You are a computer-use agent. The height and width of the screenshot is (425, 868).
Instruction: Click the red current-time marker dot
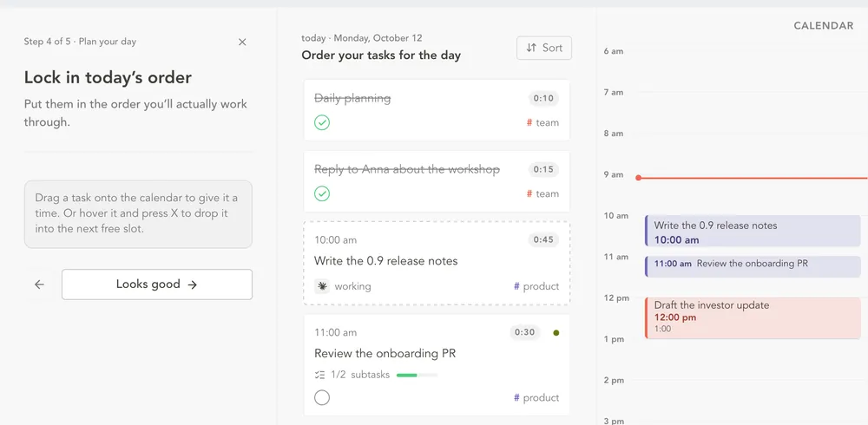coord(638,178)
